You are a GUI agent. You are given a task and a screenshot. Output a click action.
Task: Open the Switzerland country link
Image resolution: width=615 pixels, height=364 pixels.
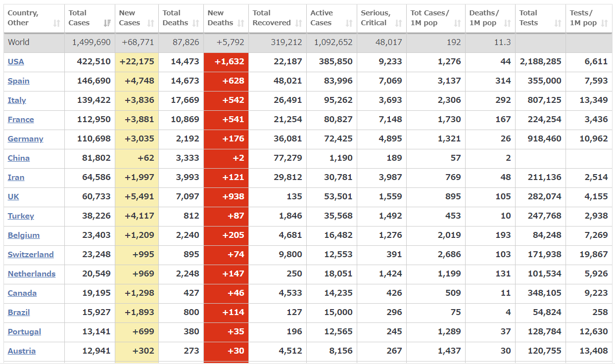click(31, 255)
